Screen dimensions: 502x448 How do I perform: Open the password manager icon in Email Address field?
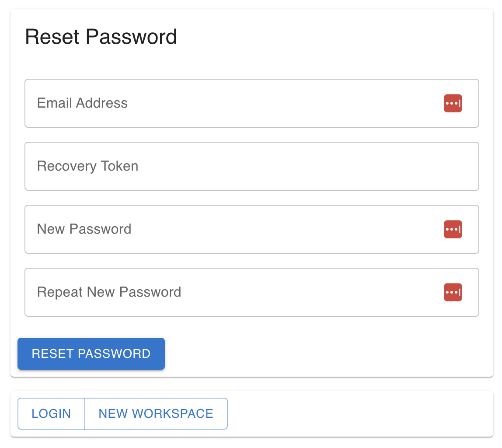453,103
